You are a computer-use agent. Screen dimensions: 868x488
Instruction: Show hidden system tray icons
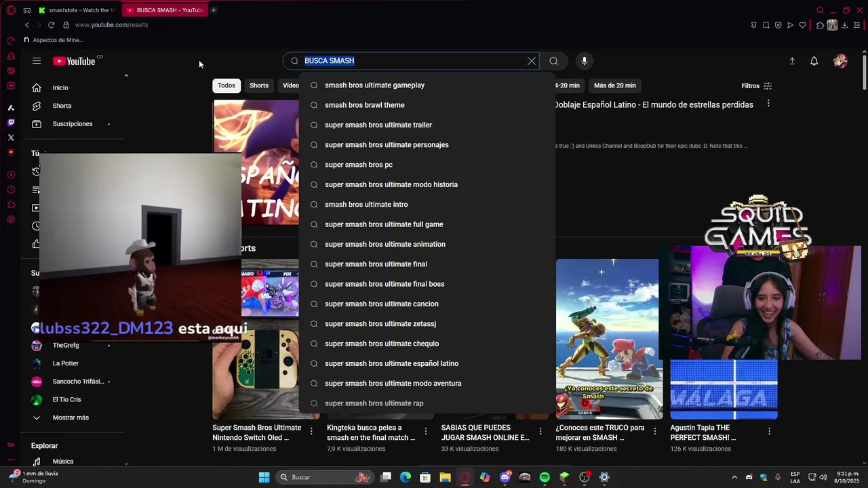pos(734,477)
